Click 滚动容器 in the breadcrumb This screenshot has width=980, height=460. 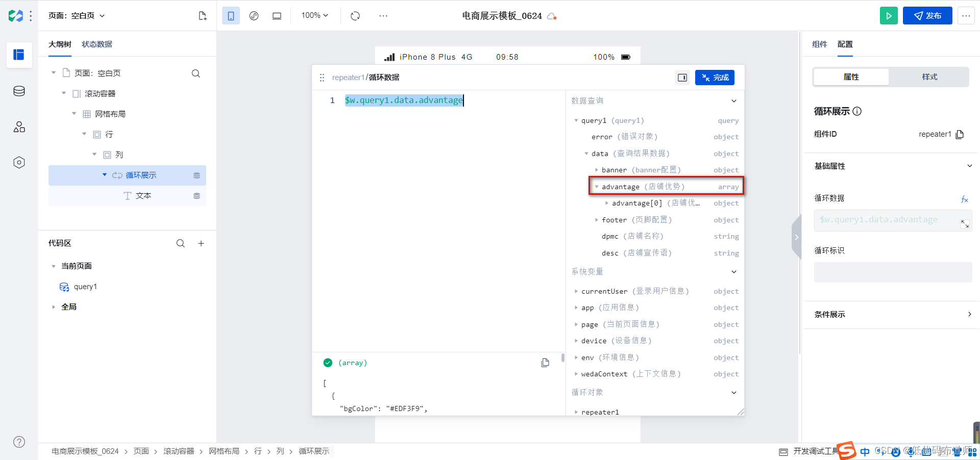coord(179,451)
